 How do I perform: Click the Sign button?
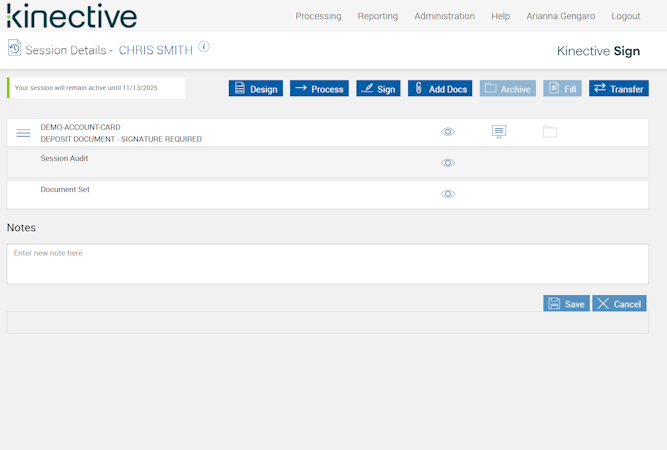coord(378,88)
